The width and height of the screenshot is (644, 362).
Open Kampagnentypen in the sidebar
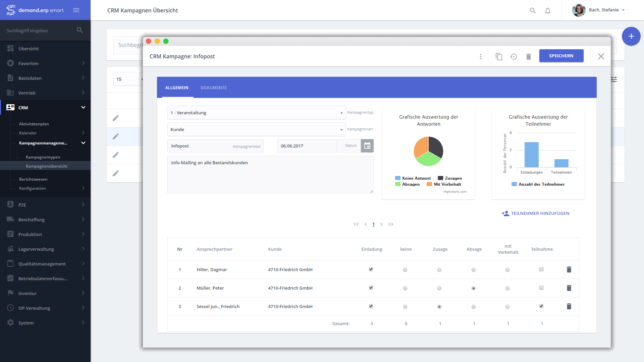click(x=43, y=157)
